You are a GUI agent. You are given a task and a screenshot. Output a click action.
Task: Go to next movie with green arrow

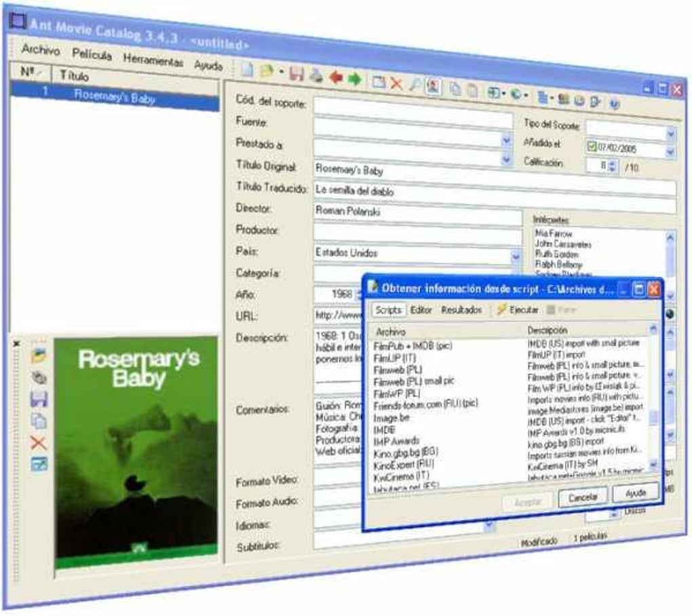(x=355, y=79)
